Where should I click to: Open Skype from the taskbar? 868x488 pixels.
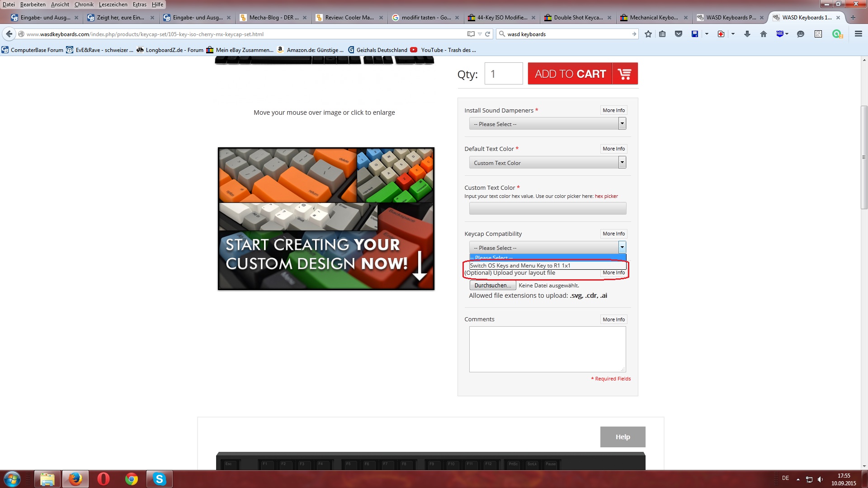(159, 479)
